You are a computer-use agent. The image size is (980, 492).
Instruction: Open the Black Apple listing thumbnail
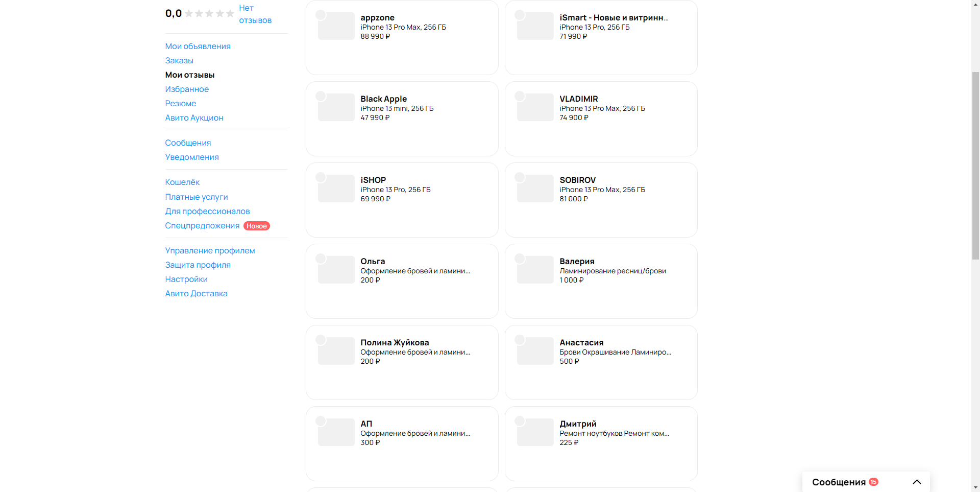point(336,107)
